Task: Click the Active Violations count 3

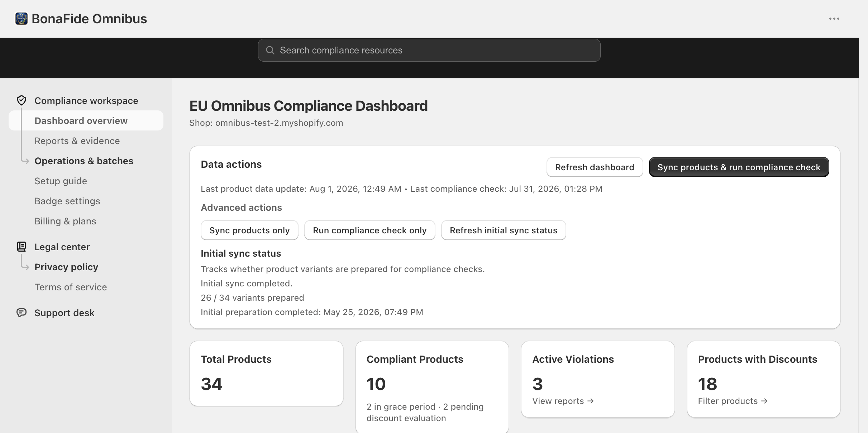Action: (x=538, y=384)
